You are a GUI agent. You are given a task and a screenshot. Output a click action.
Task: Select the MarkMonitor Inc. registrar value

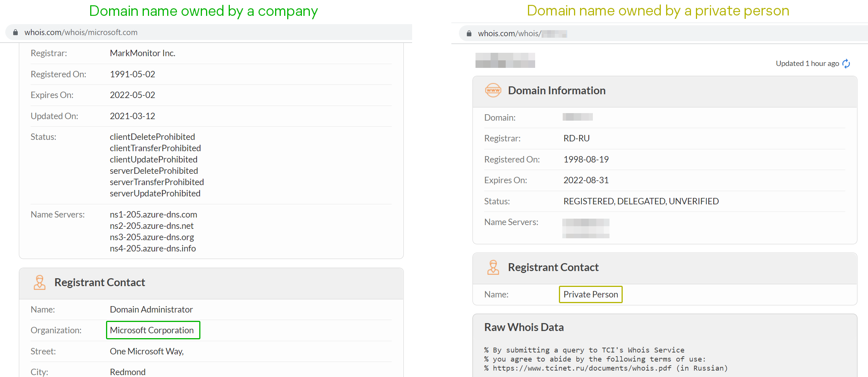(143, 53)
